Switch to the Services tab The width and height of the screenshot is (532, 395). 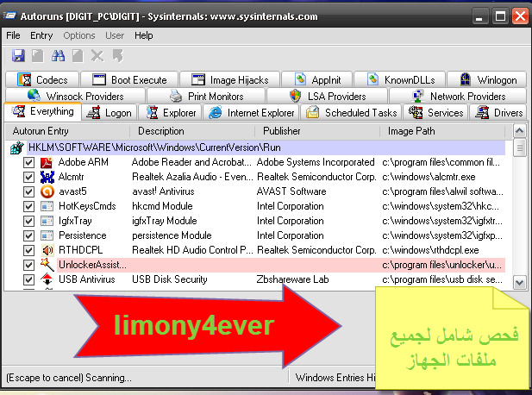(x=436, y=113)
